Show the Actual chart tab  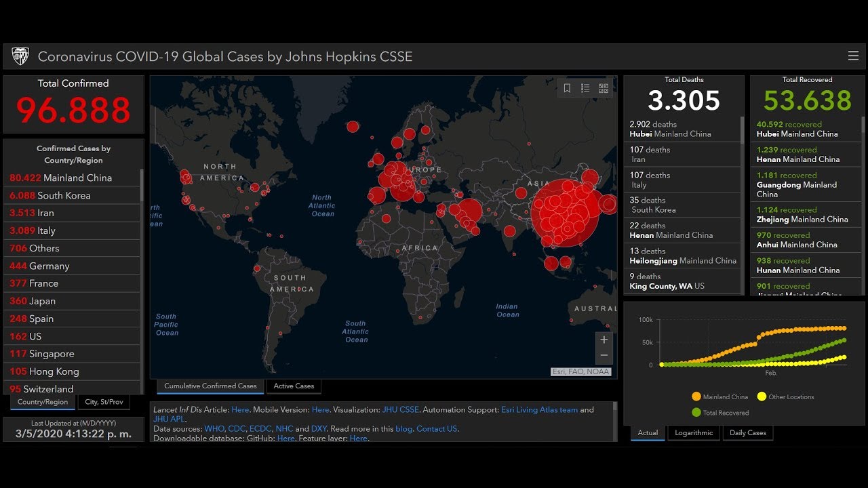point(648,433)
